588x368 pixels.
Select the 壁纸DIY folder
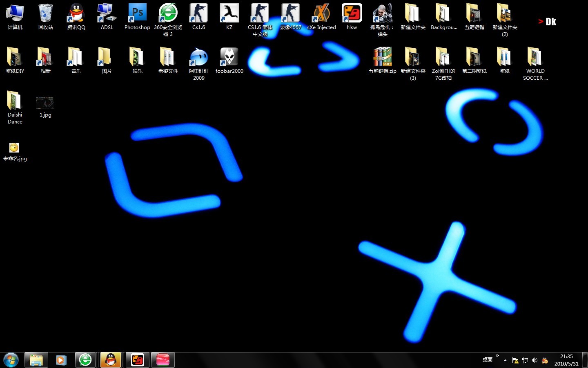15,61
